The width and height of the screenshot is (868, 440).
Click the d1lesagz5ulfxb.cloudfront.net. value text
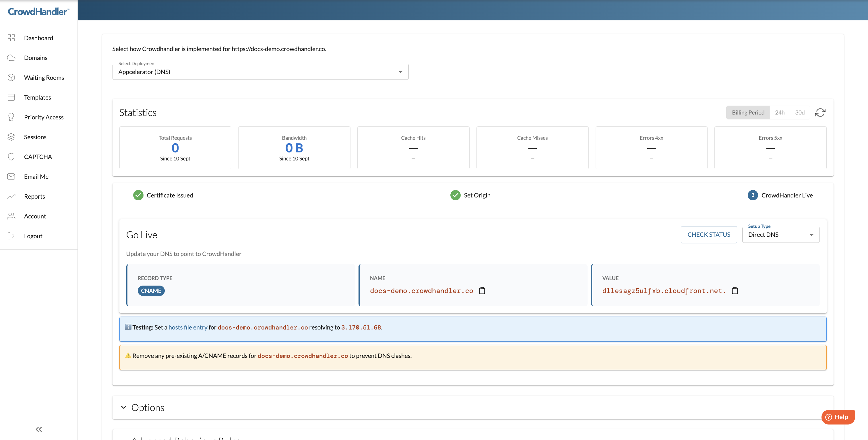pos(664,290)
